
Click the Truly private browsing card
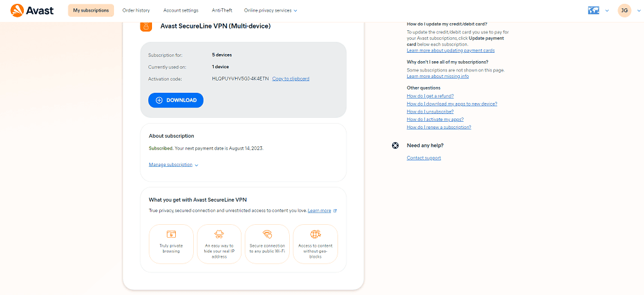tap(171, 243)
